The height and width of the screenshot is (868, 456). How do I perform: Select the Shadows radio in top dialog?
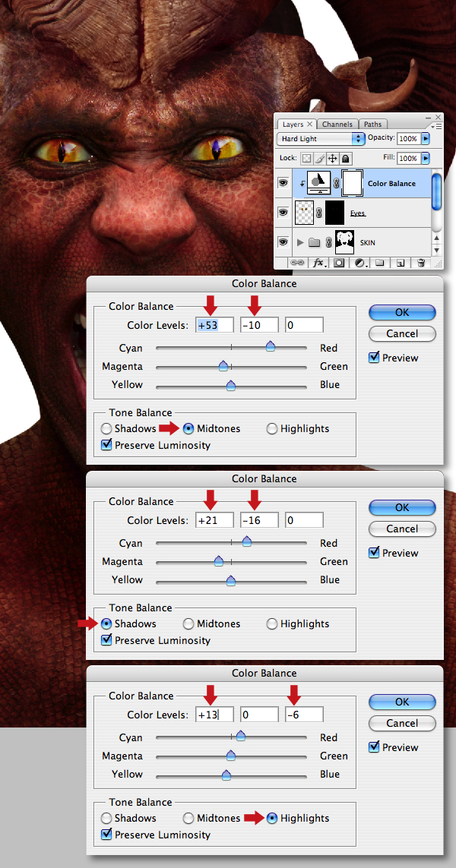point(106,428)
